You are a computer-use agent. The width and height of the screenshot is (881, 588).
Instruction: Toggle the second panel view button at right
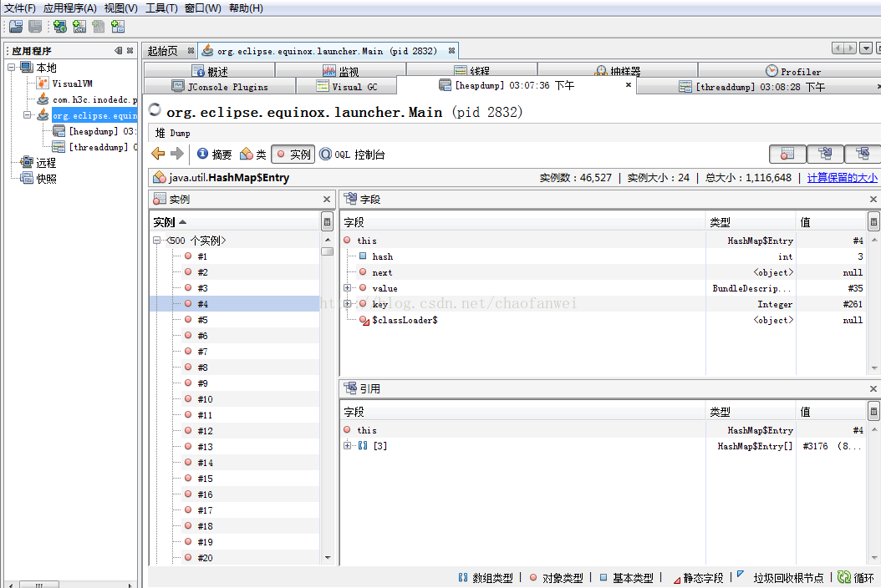825,154
